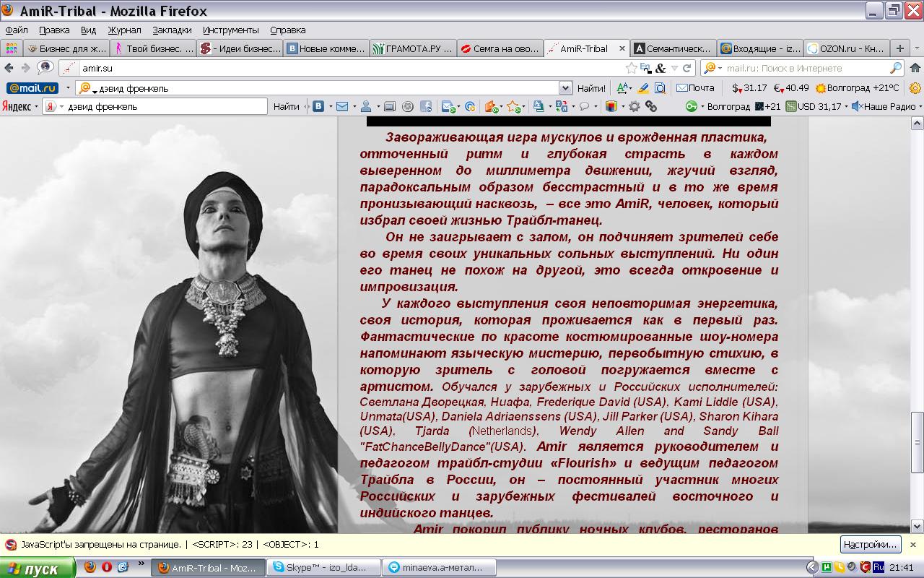Open Mail.ru toolbar settings gear
Viewport: 924px width, 578px height.
(915, 88)
